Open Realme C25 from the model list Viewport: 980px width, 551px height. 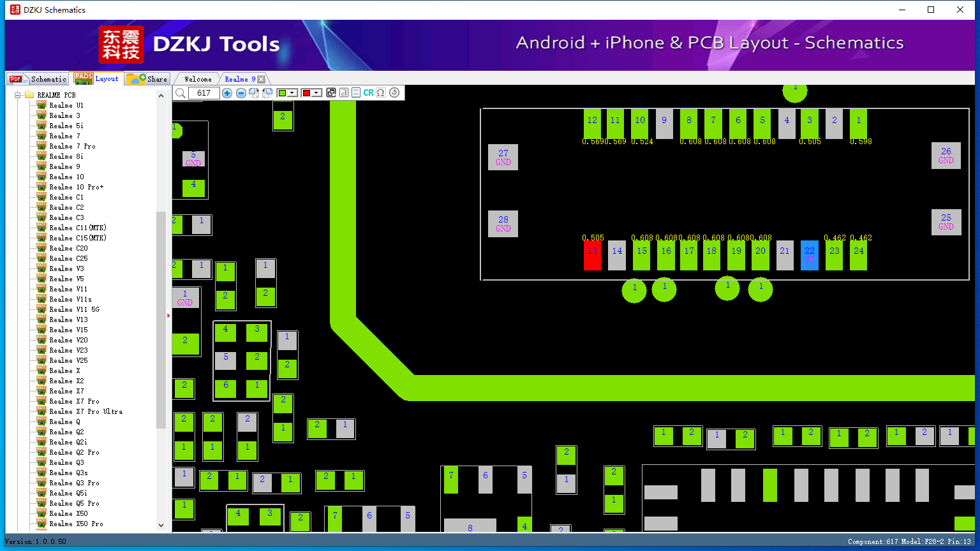point(68,258)
